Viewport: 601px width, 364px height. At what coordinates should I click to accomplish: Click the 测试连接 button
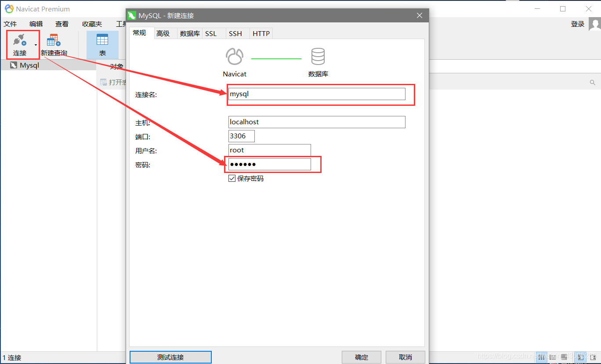pos(170,357)
